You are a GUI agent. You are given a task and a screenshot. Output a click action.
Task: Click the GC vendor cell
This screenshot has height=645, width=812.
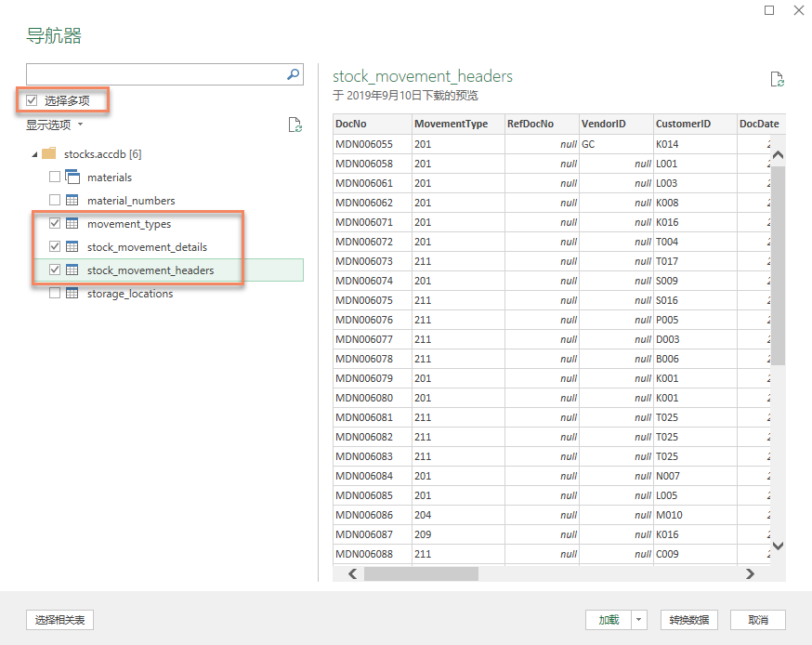[616, 144]
